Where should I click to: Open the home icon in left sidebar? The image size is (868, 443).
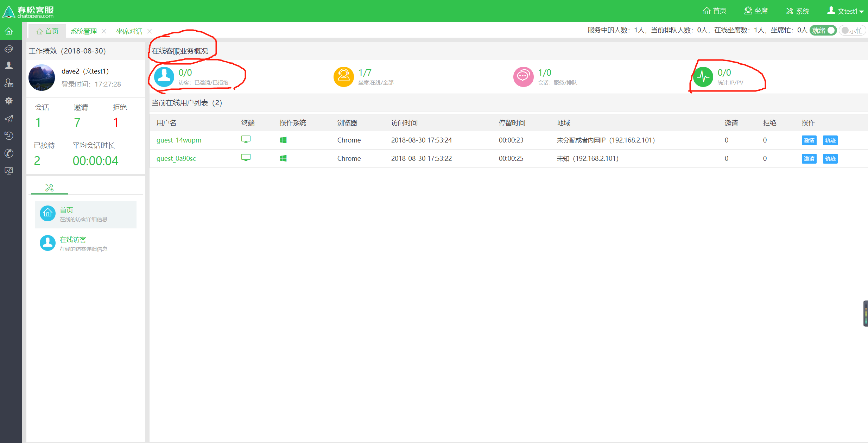[9, 31]
